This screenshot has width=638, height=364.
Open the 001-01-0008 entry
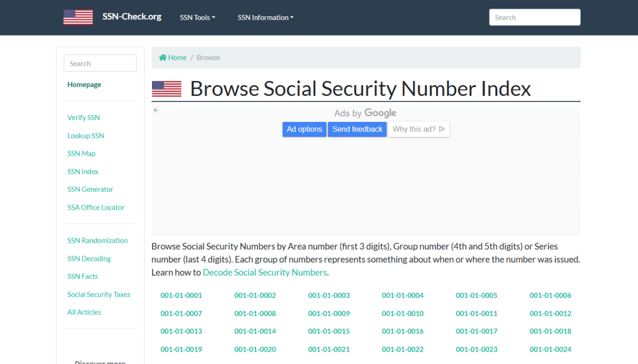(x=255, y=314)
